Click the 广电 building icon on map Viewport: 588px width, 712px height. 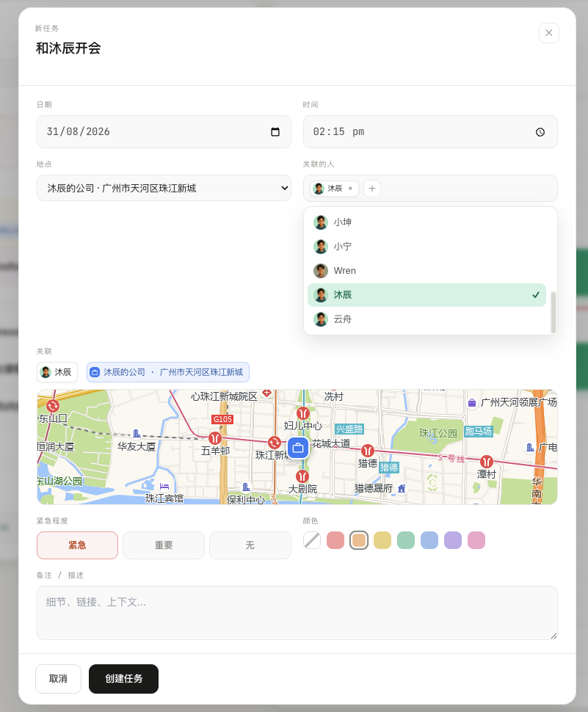pyautogui.click(x=530, y=447)
